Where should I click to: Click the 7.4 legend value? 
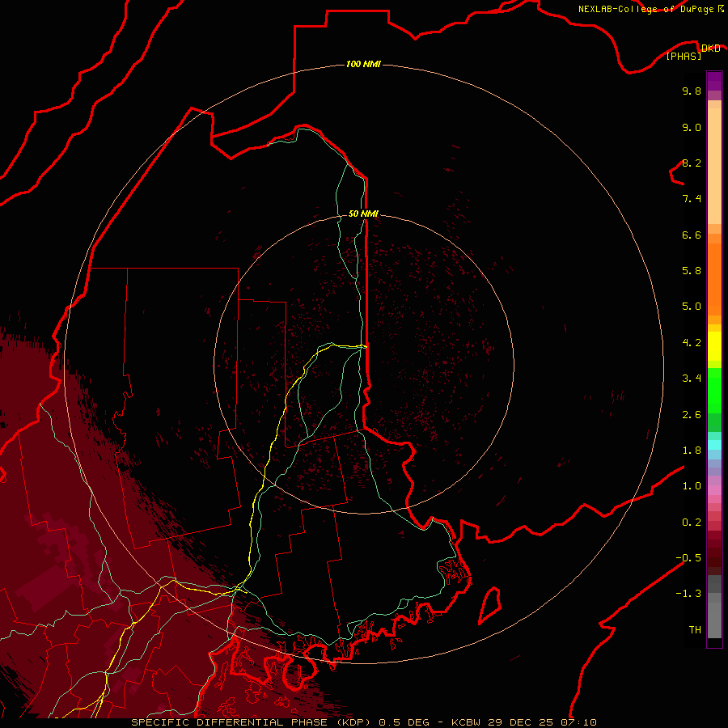click(x=692, y=199)
